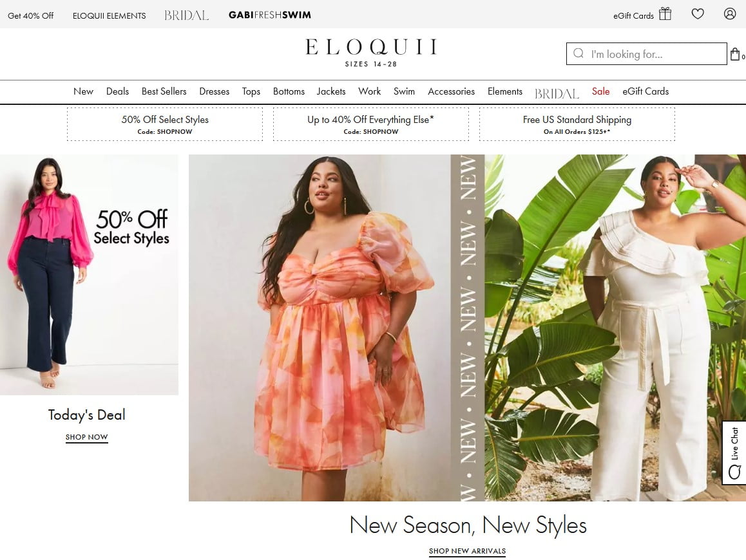
Task: Open the eGift Cards gift box icon
Action: (665, 14)
